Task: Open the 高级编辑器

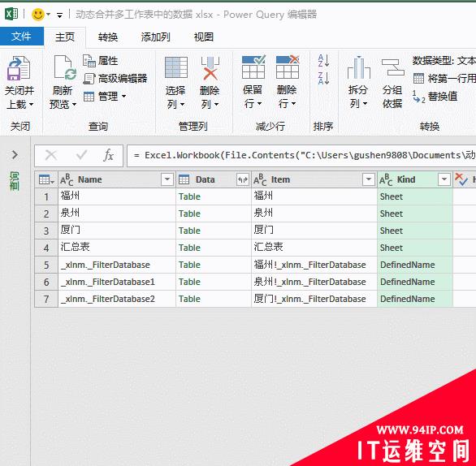Action: coord(115,79)
